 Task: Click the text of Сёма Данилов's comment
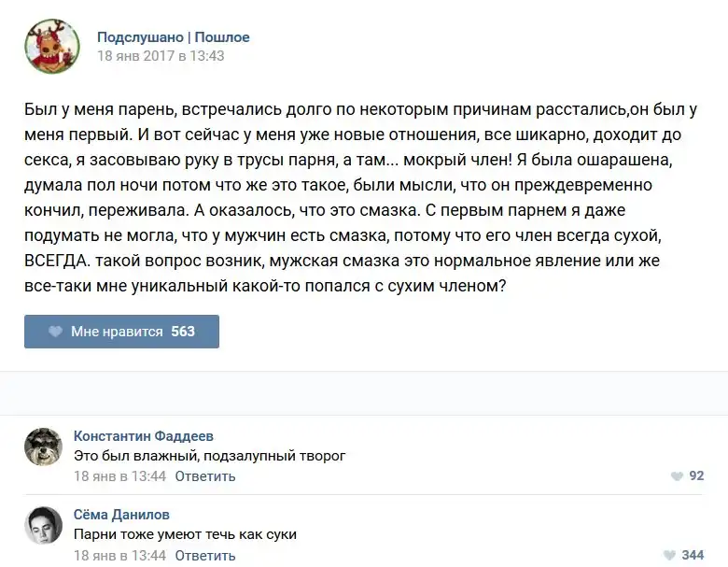point(185,534)
